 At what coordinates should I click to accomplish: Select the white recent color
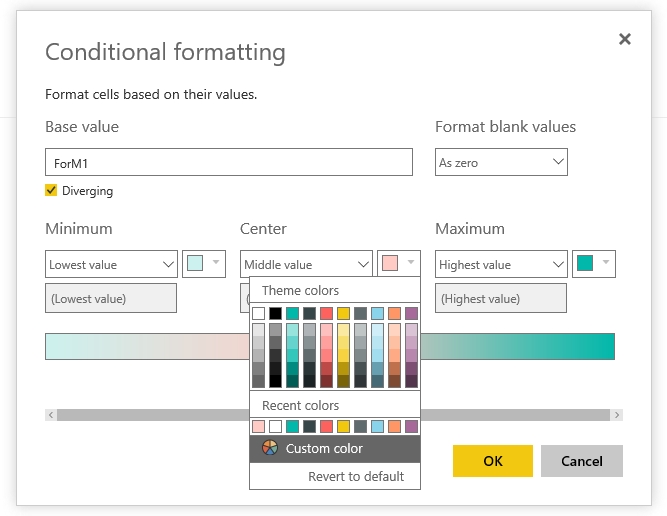coord(275,426)
